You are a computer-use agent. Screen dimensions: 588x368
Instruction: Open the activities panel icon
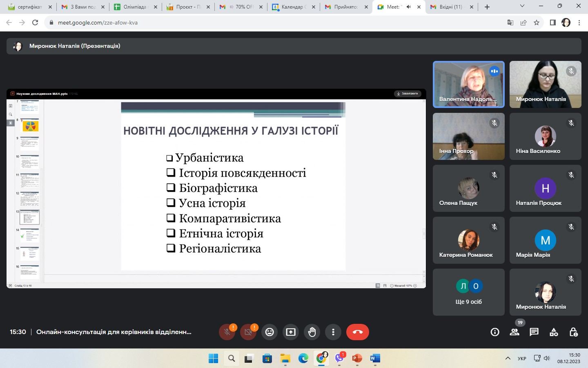[554, 332]
